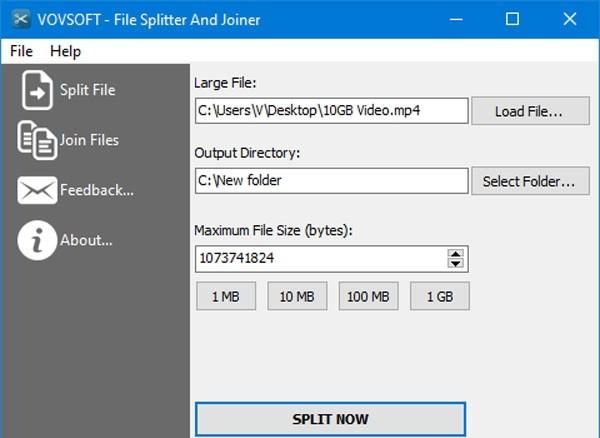Click into the Output Directory field

(x=331, y=181)
